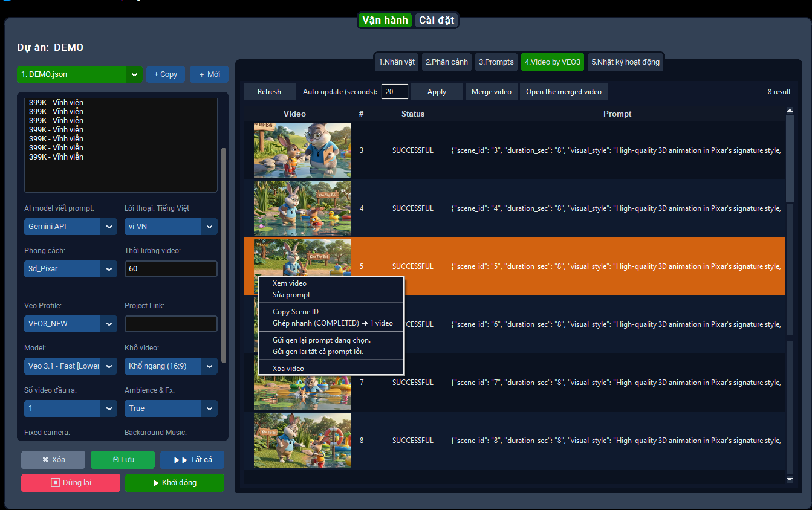Viewport: 812px width, 510px height.
Task: Click the fast-forward icon on Tất cả
Action: click(181, 460)
